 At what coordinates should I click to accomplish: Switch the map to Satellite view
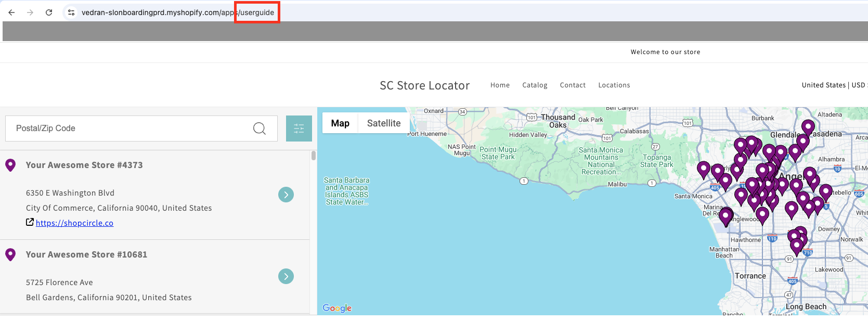(384, 123)
